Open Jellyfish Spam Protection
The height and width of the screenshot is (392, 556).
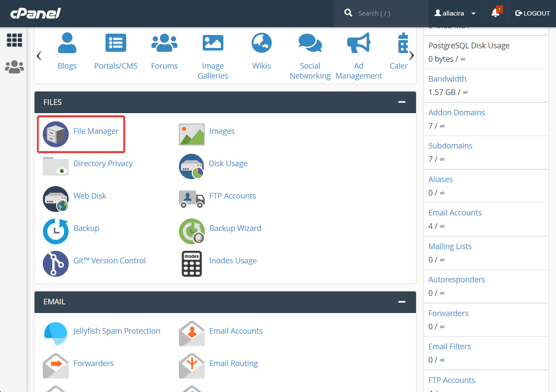pyautogui.click(x=117, y=331)
